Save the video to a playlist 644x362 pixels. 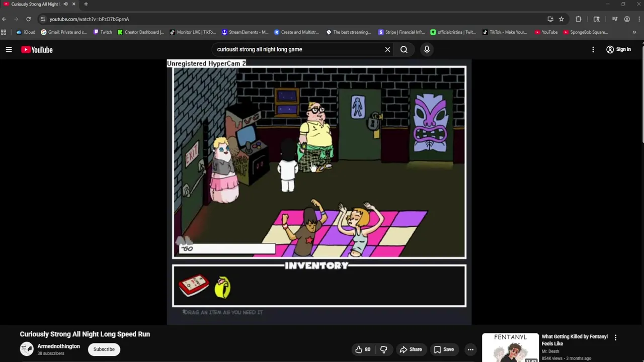pyautogui.click(x=444, y=349)
